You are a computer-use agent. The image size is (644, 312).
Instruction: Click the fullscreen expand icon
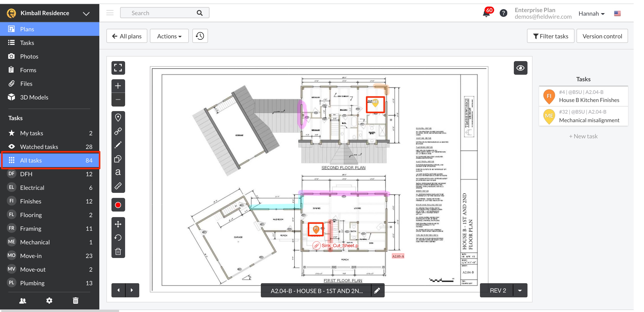click(118, 68)
